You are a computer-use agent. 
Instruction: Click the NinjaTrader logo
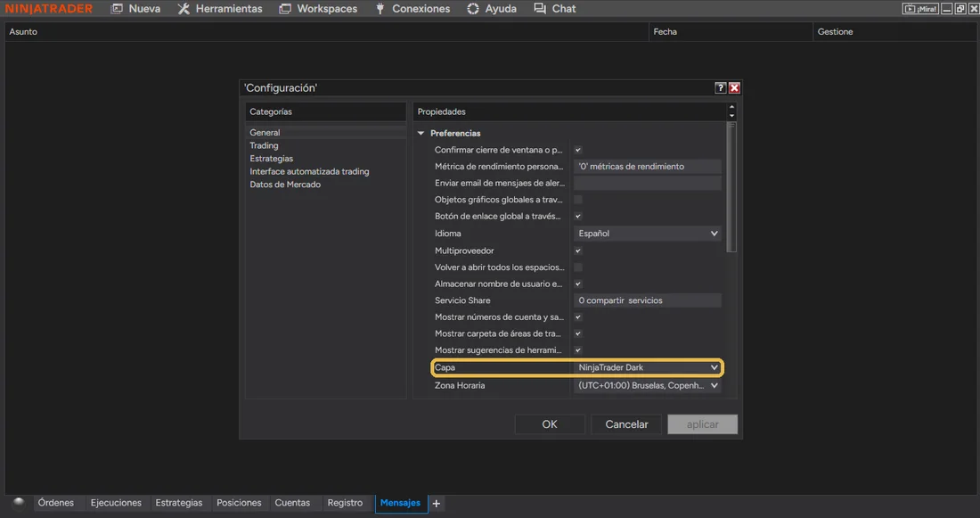49,9
